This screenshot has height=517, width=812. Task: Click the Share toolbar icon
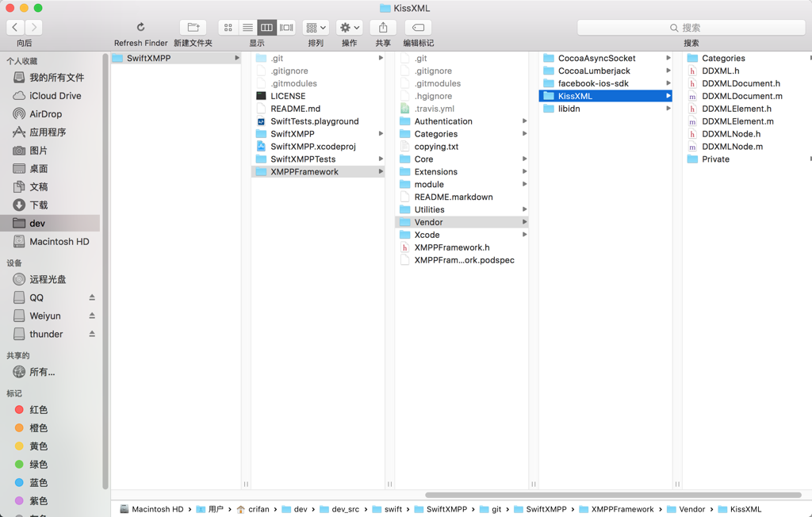(x=383, y=28)
